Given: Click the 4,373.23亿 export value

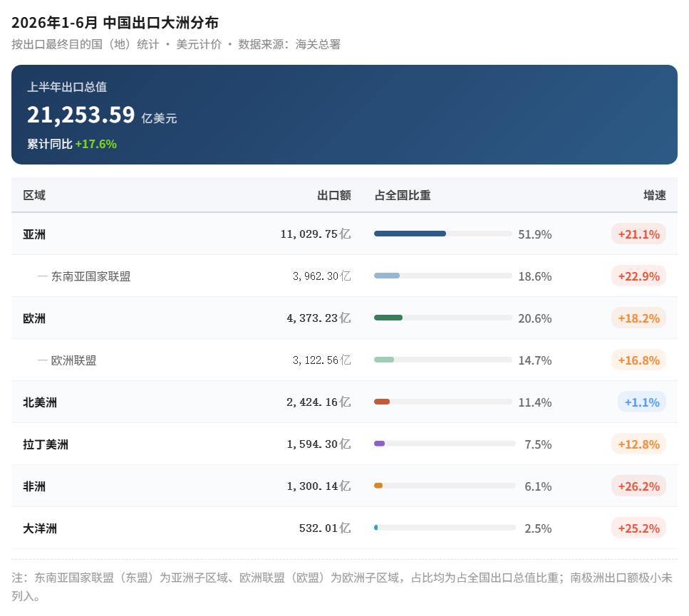Looking at the screenshot, I should pos(318,318).
